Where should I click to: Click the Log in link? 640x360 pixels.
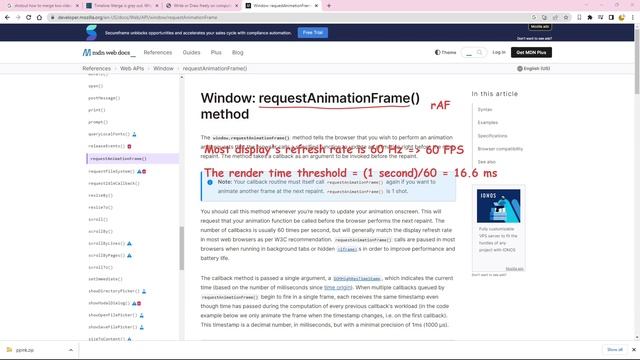click(x=499, y=52)
